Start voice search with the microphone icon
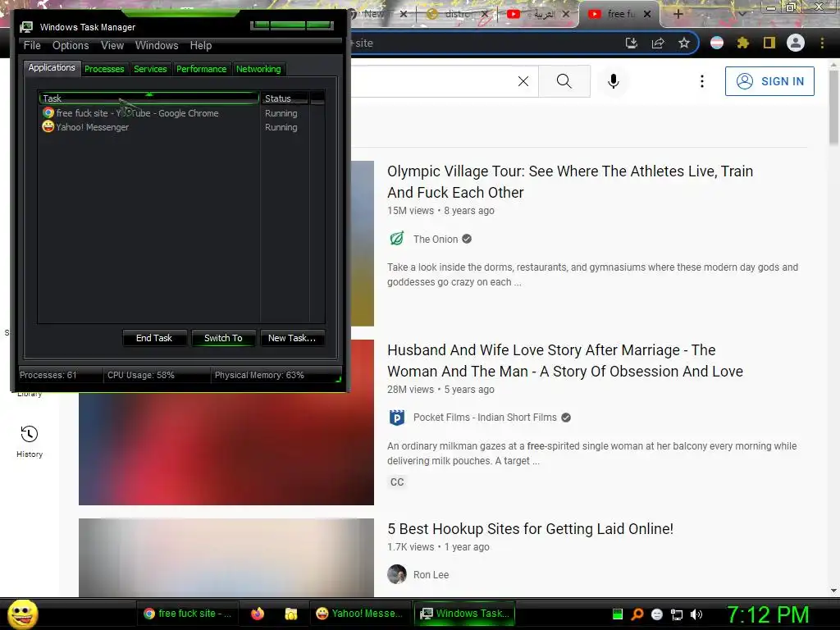840x630 pixels. (614, 81)
